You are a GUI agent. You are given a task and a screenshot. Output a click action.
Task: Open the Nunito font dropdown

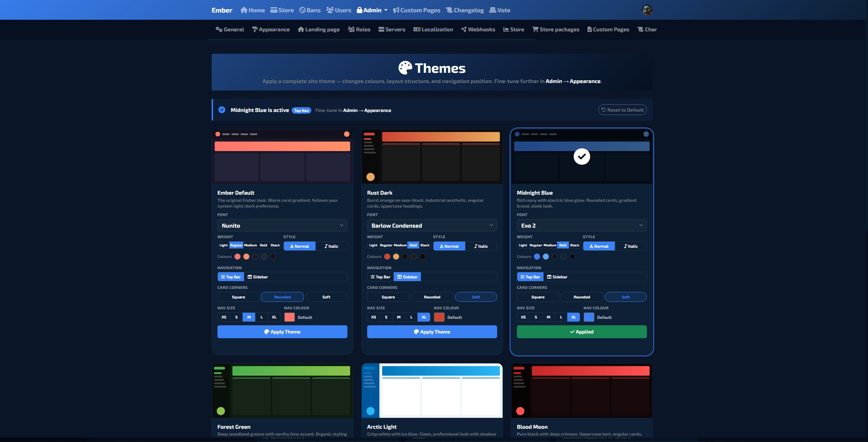coord(282,226)
